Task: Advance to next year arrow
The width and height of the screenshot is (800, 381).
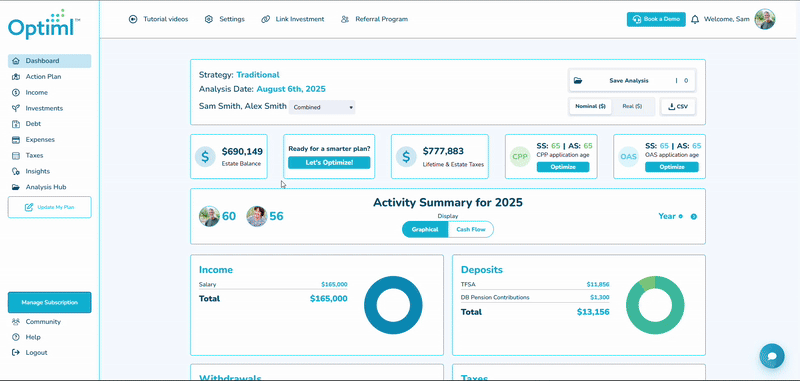Action: click(694, 217)
